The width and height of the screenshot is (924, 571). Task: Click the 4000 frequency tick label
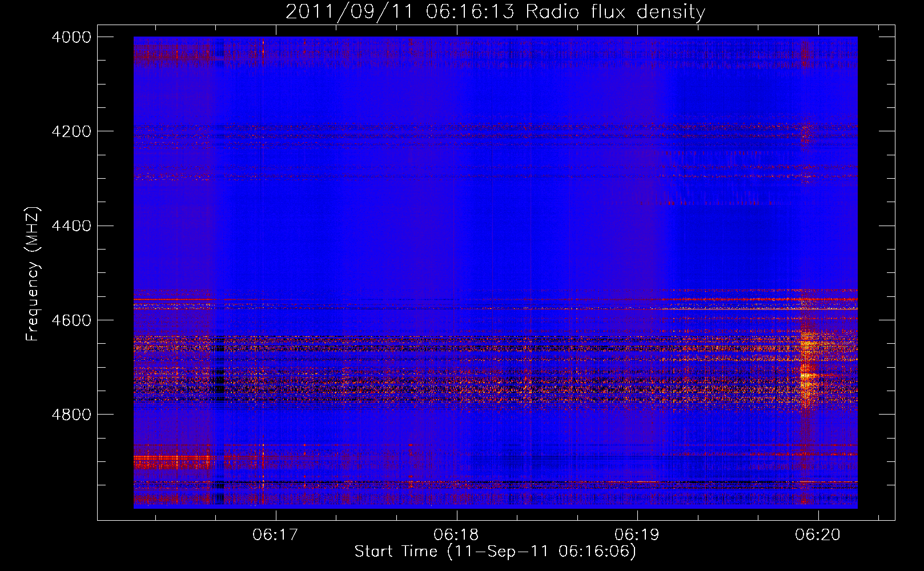pos(71,37)
